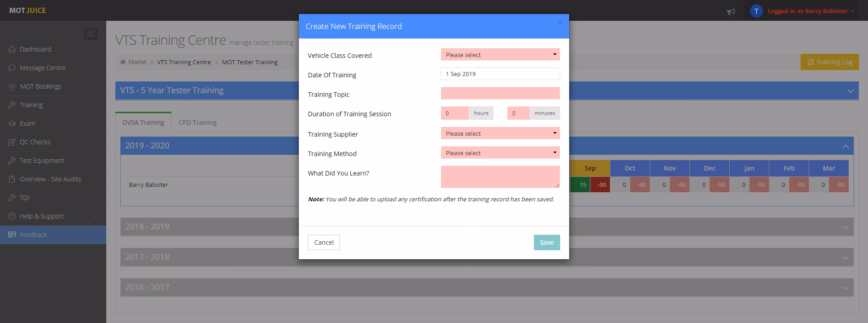Click the QC Checks edit icon

[x=12, y=142]
